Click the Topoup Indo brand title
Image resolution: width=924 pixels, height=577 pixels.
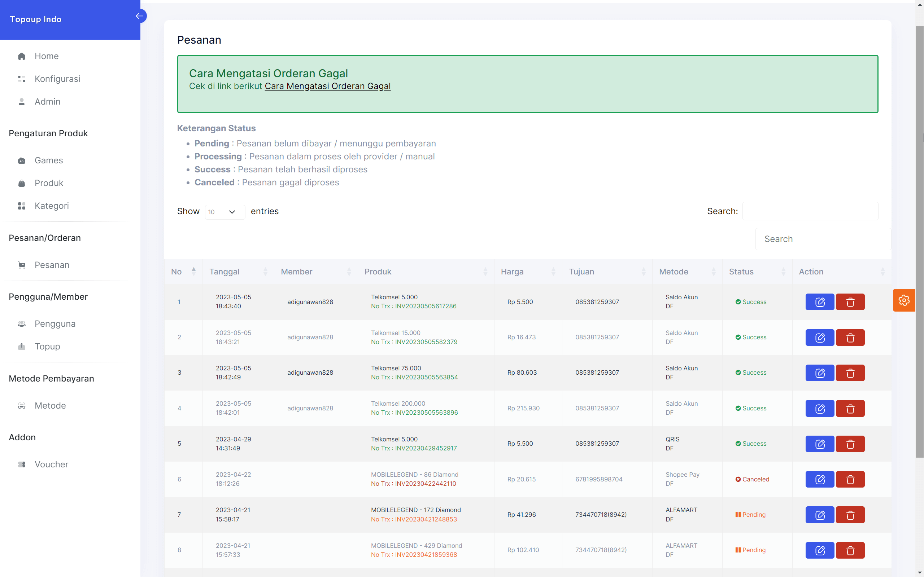point(35,19)
